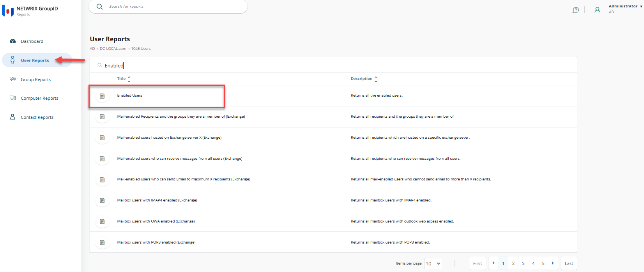Click the First page button
The image size is (644, 272).
[478, 263]
